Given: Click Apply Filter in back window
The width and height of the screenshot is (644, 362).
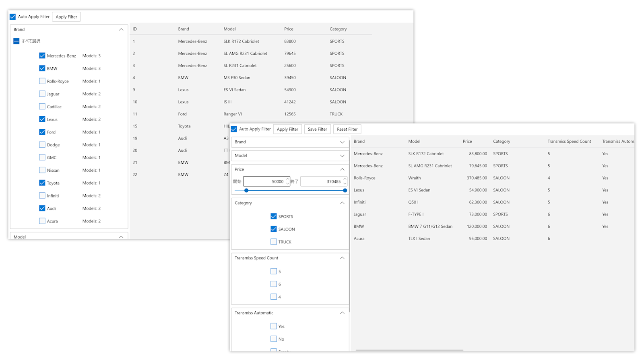Looking at the screenshot, I should 66,17.
